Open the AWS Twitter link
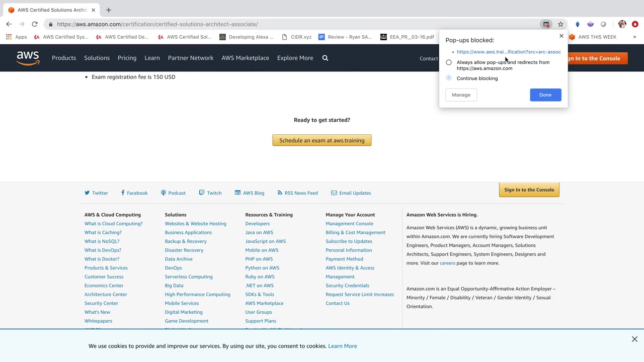 click(x=96, y=193)
